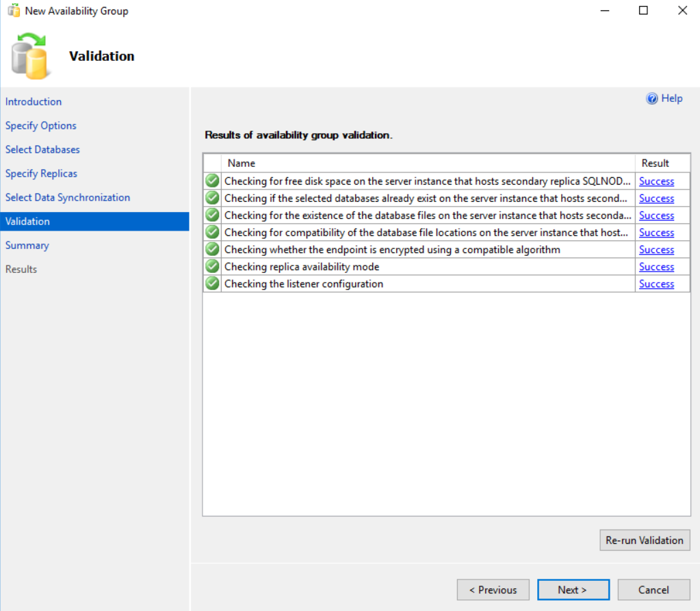Go back with the Previous button

(x=493, y=590)
